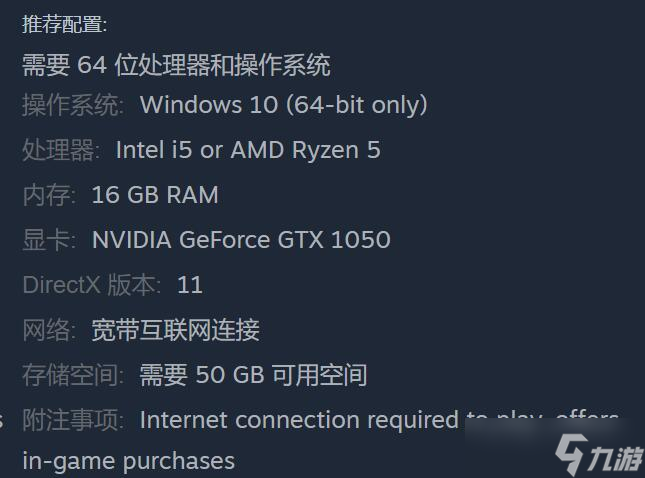Click the 存储空间 label
645x478 pixels.
(x=73, y=375)
